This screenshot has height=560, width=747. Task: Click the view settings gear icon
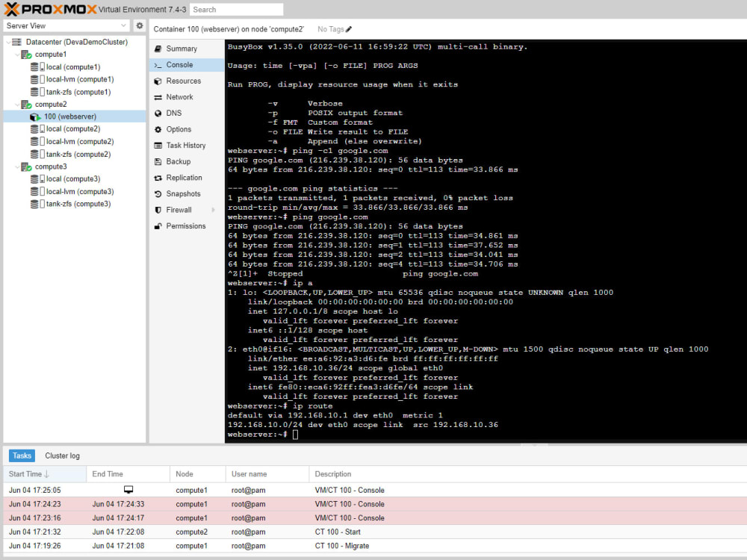pyautogui.click(x=139, y=25)
